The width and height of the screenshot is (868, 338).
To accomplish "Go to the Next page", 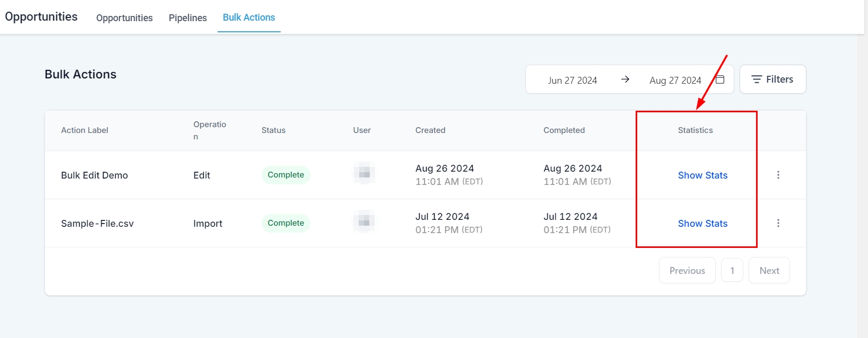I will 769,271.
